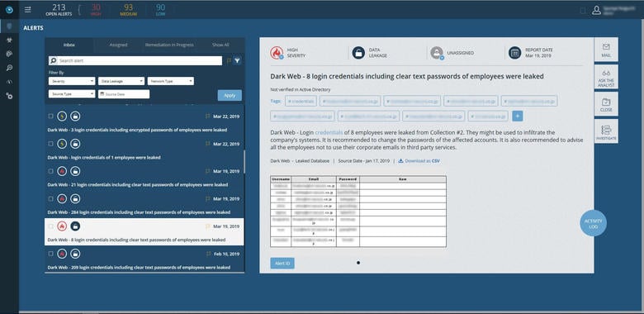Click the funnel filter icon

[238, 60]
